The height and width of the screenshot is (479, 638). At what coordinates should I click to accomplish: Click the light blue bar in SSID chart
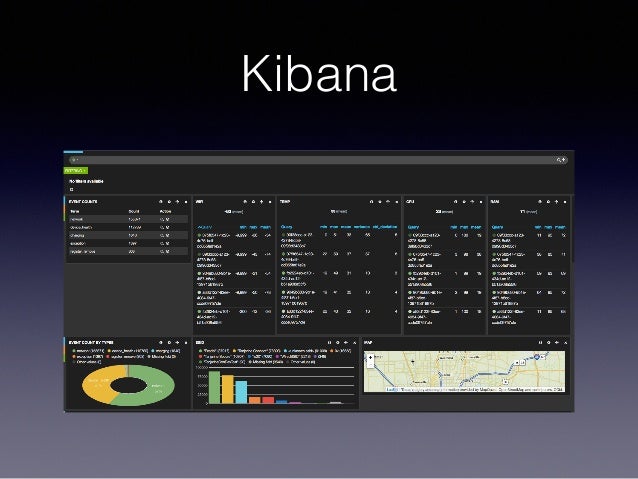click(x=241, y=392)
